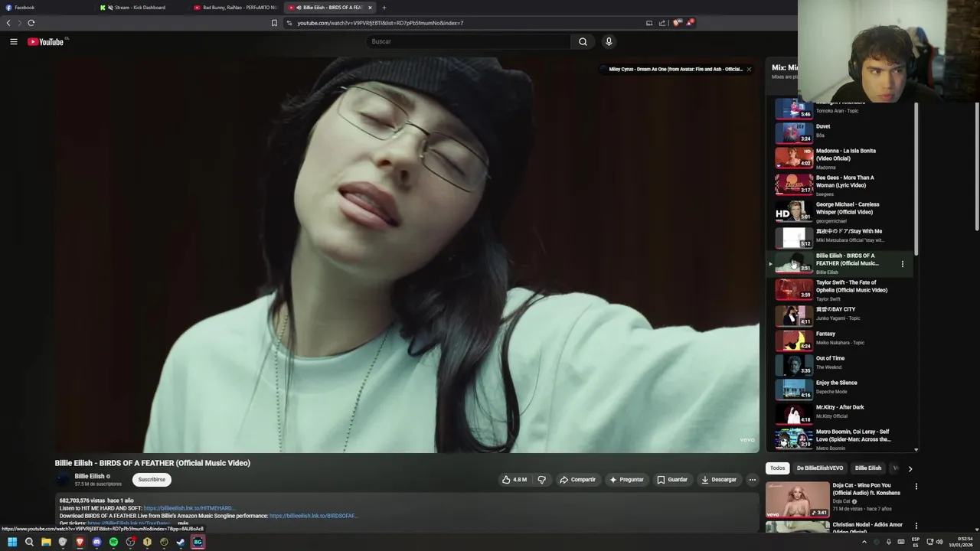Open Windows Start menu
Screen dimensions: 980x551
pos(12,542)
